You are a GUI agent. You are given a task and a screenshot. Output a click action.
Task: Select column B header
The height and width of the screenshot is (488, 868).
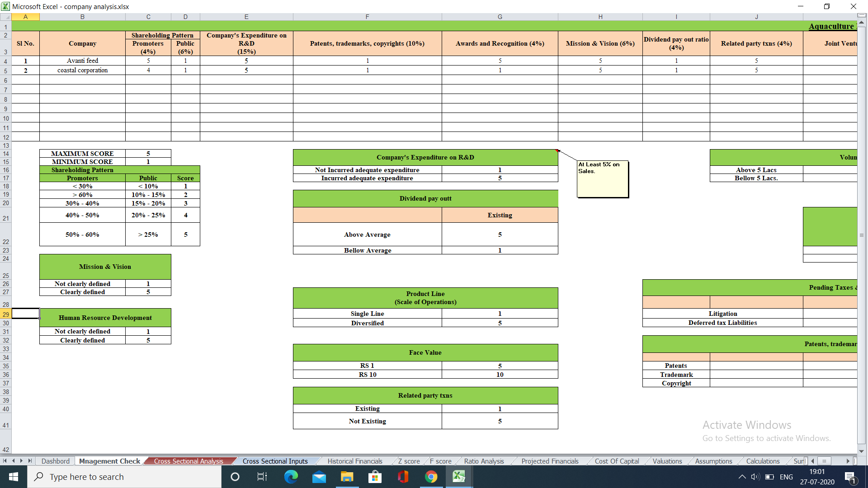(x=82, y=17)
